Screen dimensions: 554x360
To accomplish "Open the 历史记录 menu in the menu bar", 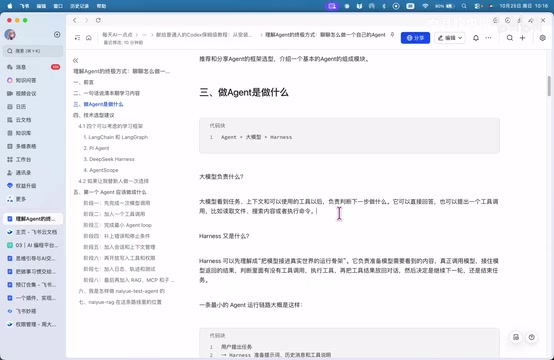I will coord(79,6).
